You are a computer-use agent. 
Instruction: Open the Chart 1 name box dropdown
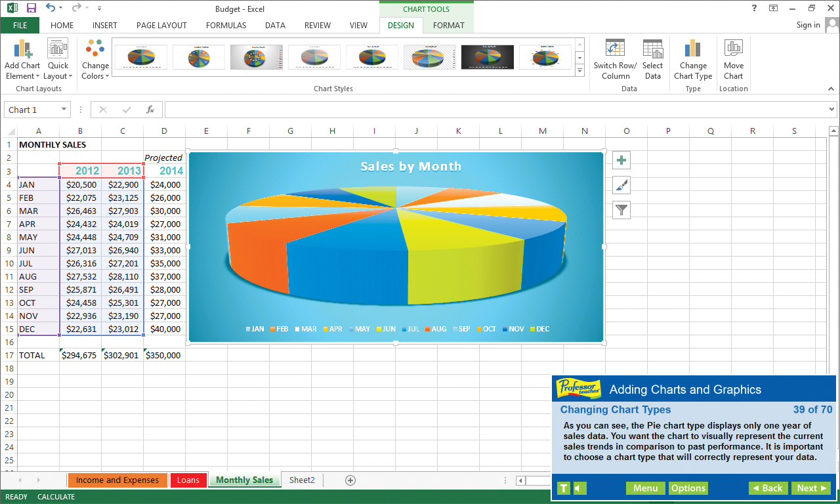coord(64,109)
